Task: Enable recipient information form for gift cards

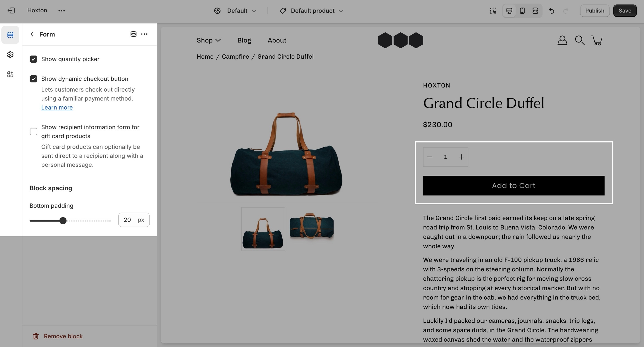Action: (34, 132)
